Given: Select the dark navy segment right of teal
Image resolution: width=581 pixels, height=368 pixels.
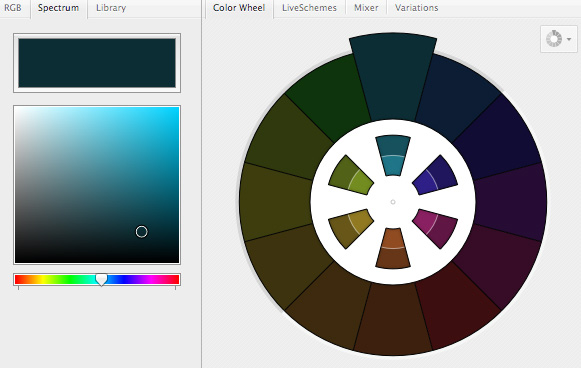Looking at the screenshot, I should tap(456, 98).
